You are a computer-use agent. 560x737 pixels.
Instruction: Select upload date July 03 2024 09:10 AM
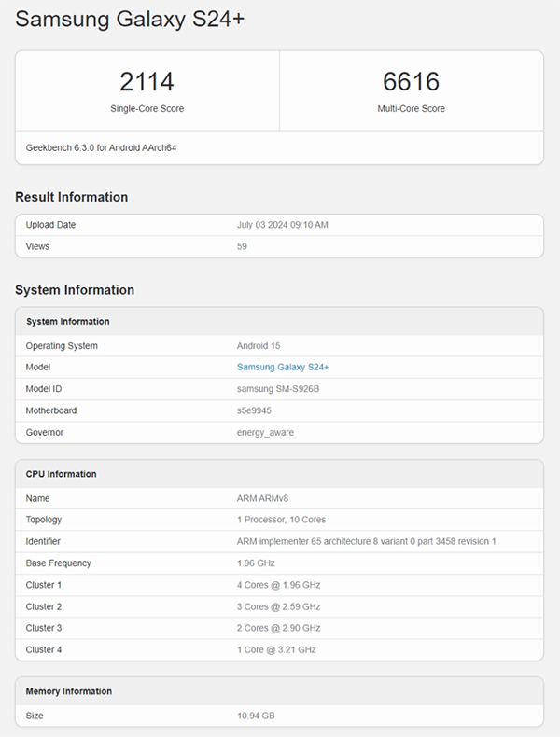[x=282, y=225]
